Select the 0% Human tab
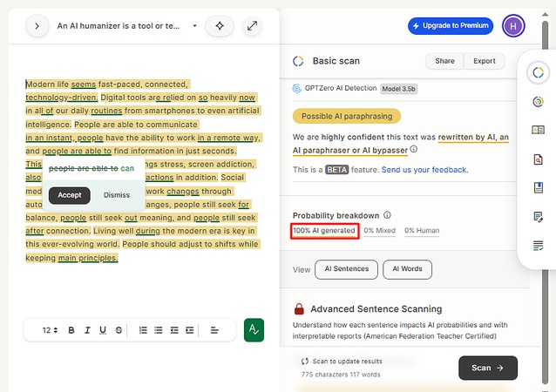Viewport: 556px width, 392px height. pos(422,231)
